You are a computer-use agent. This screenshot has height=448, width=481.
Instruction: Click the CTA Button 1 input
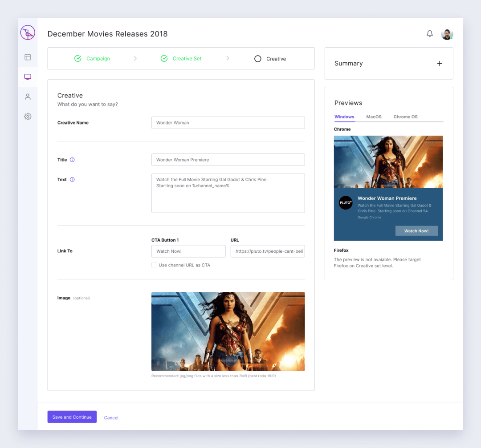[188, 251]
